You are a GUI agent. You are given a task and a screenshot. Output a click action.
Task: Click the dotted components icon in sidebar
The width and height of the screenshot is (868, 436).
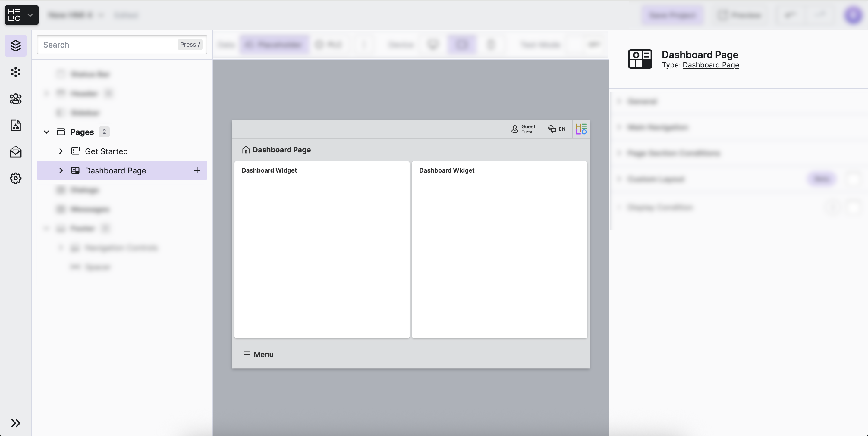15,72
